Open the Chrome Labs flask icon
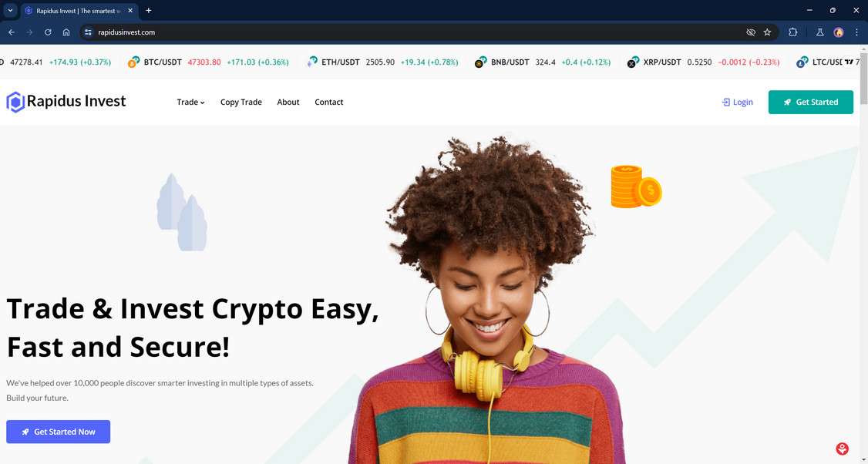This screenshot has width=868, height=464. (820, 32)
